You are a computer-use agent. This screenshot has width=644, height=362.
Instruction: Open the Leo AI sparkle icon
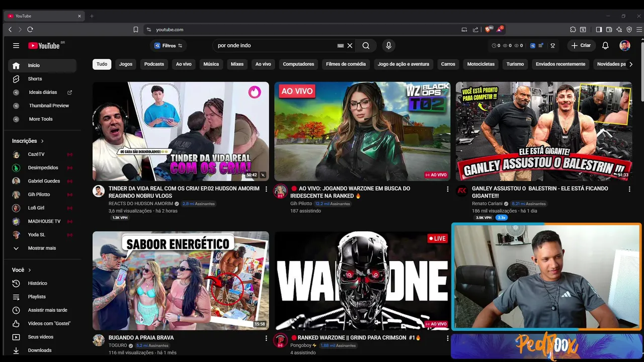coord(619,30)
